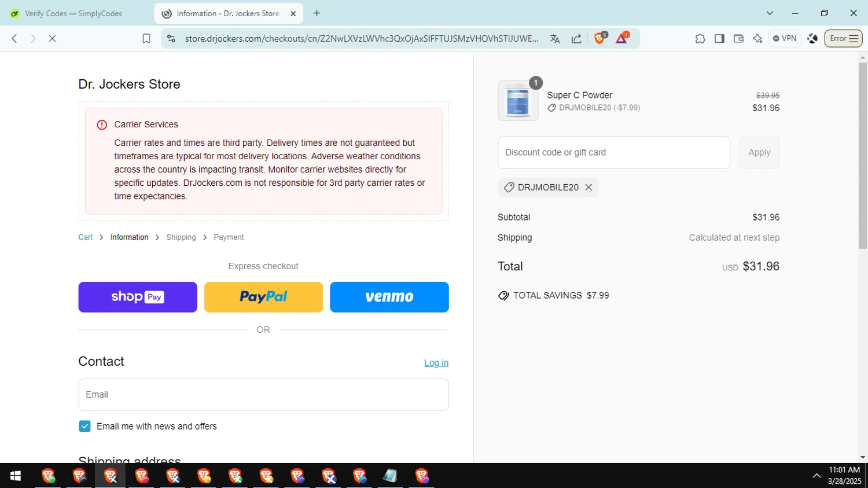
Task: Click the scrollbar down arrow
Action: (863, 457)
